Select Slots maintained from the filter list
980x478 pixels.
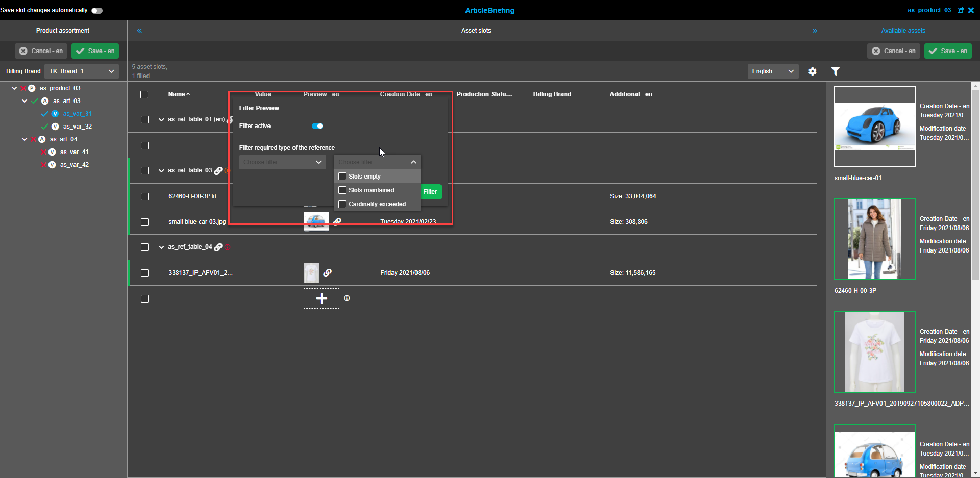[x=342, y=190]
